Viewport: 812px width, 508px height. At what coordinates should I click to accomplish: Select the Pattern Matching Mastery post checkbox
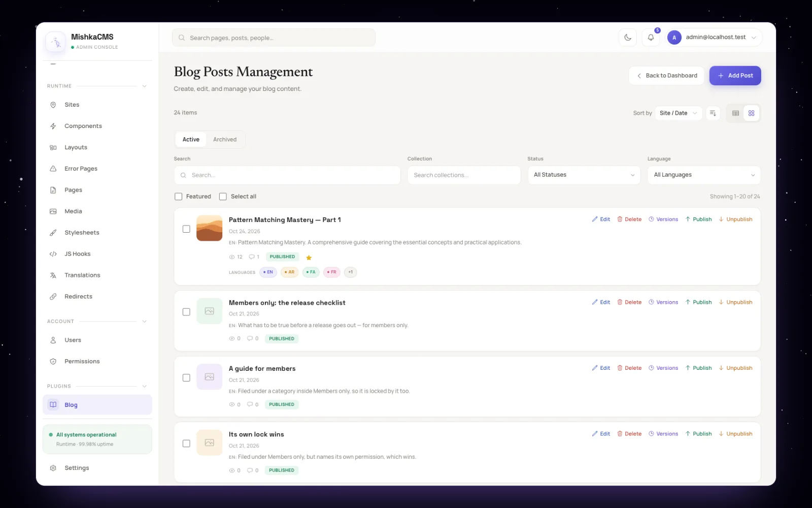pos(186,229)
